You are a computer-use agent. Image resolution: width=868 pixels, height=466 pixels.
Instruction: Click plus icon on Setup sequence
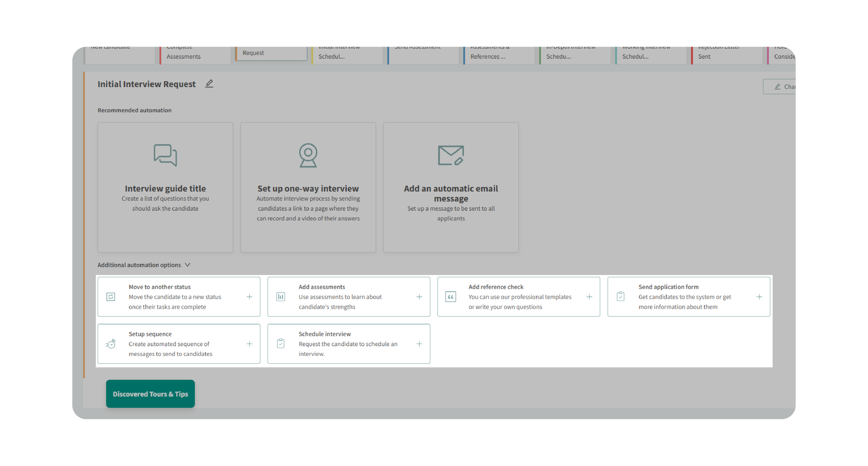[x=249, y=344]
